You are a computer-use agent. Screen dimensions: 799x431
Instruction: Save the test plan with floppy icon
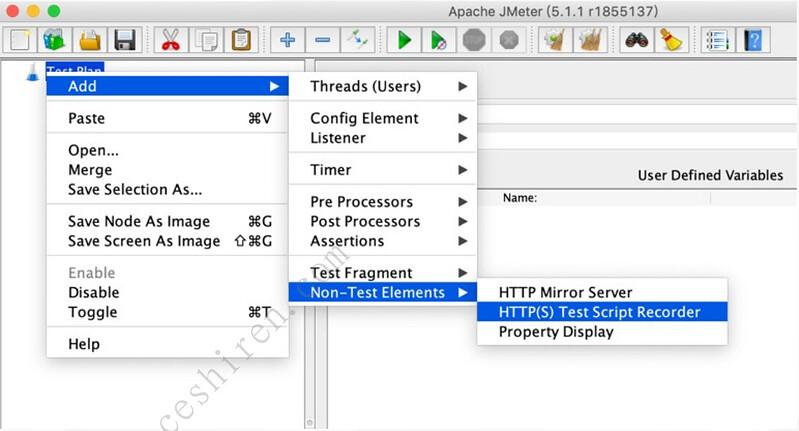point(125,40)
